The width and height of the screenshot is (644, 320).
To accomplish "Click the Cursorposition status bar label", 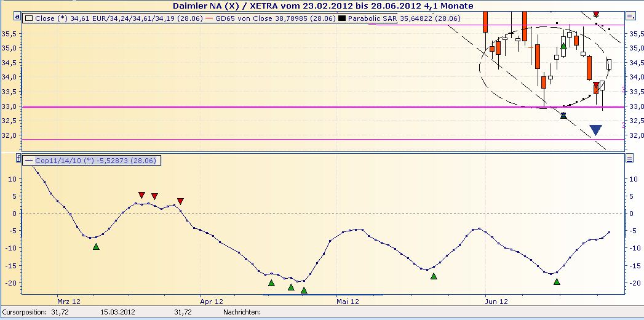I will pyautogui.click(x=25, y=313).
